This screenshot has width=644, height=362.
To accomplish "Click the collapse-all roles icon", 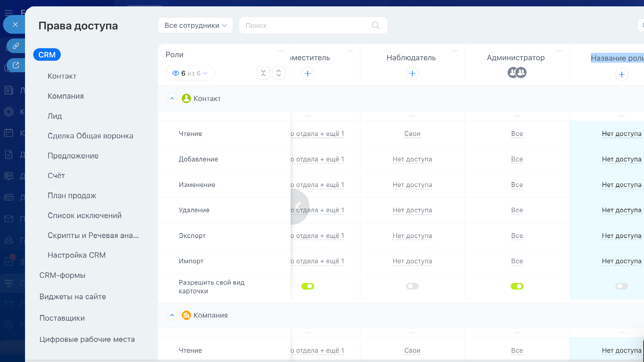I will (x=263, y=73).
